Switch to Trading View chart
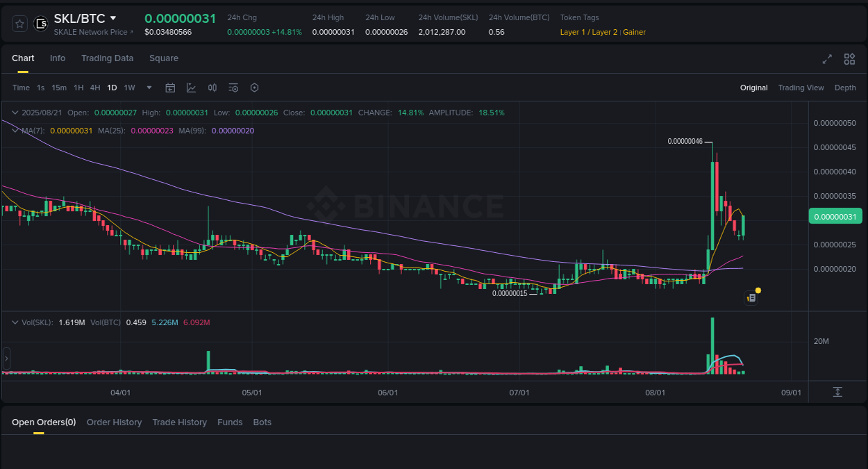Viewport: 868px width, 469px height. 801,88
